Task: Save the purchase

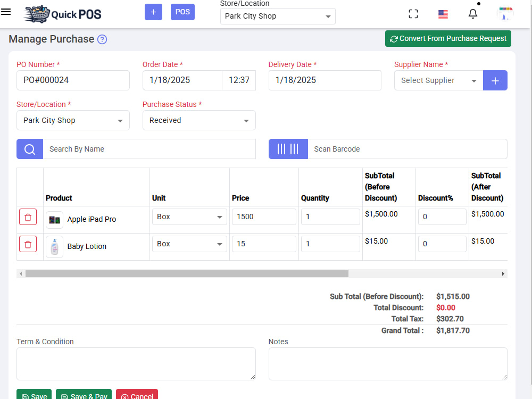Action: click(x=34, y=395)
